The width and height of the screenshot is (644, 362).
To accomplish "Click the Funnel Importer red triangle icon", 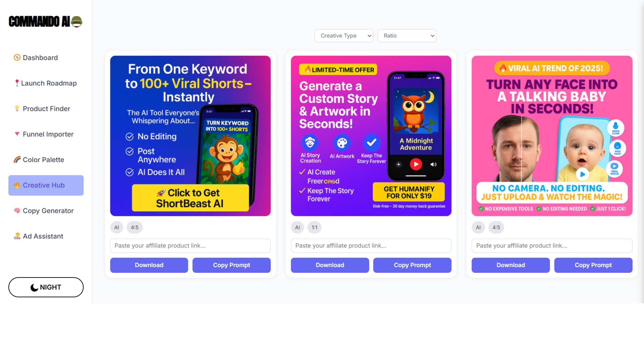I will click(17, 134).
